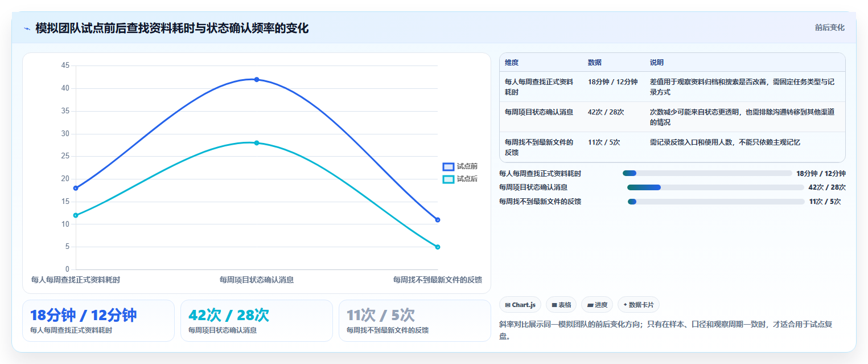The height and width of the screenshot is (364, 868).
Task: Click the 进度 chip icon
Action: [x=590, y=305]
